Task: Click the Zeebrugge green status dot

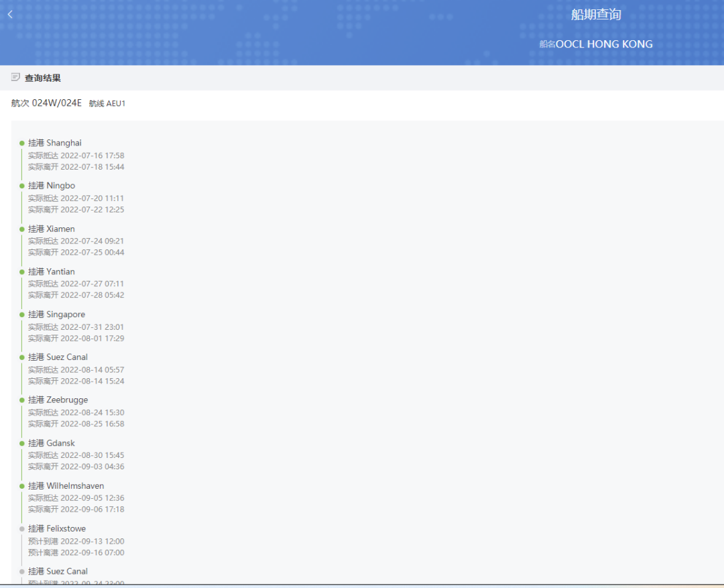Action: pos(21,400)
